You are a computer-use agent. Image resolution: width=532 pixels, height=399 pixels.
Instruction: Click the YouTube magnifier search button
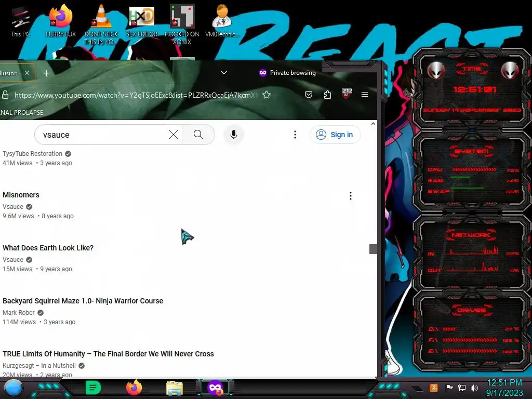[198, 135]
